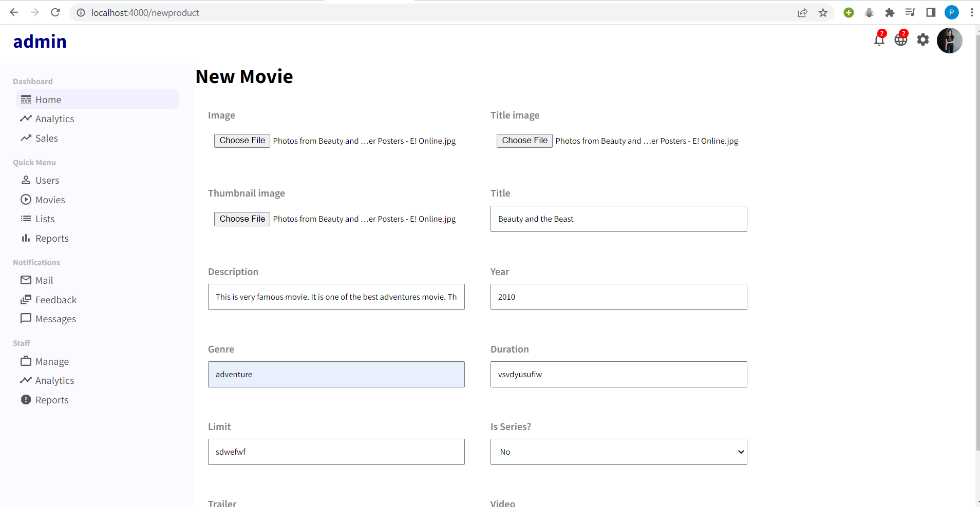Click the settings gear icon
Screen dimensions: 980x507
[x=923, y=40]
